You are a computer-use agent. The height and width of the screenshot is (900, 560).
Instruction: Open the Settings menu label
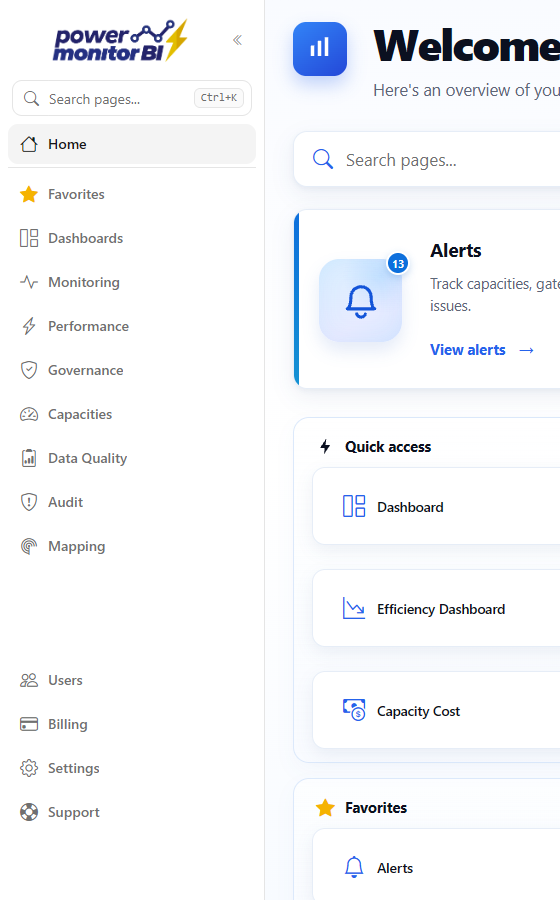coord(73,768)
